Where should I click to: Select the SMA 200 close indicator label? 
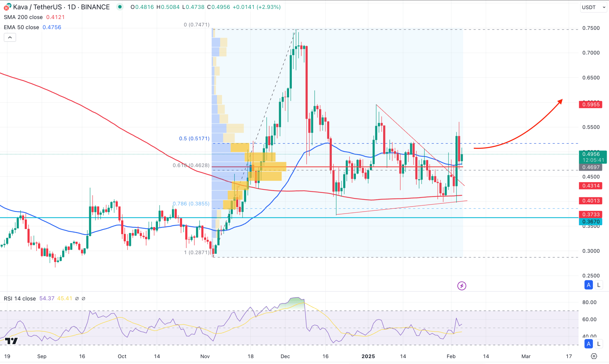click(x=23, y=17)
